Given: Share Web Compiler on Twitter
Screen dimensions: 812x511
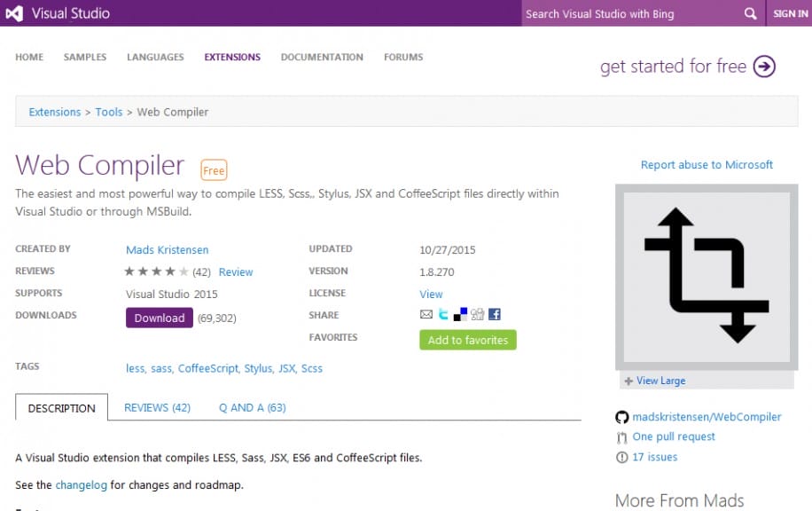Looking at the screenshot, I should [x=443, y=314].
